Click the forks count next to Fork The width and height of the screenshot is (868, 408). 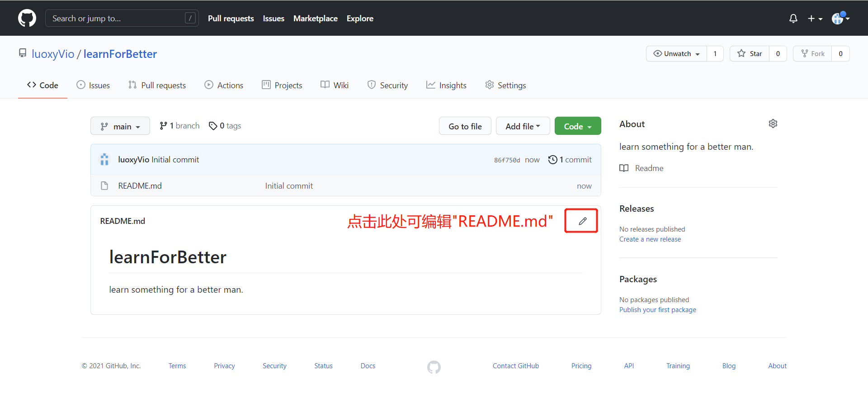click(x=841, y=53)
